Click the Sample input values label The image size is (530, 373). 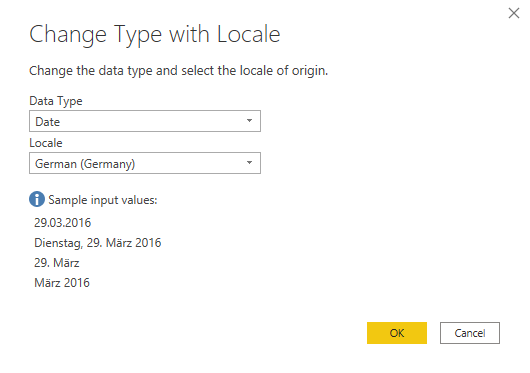tap(103, 200)
